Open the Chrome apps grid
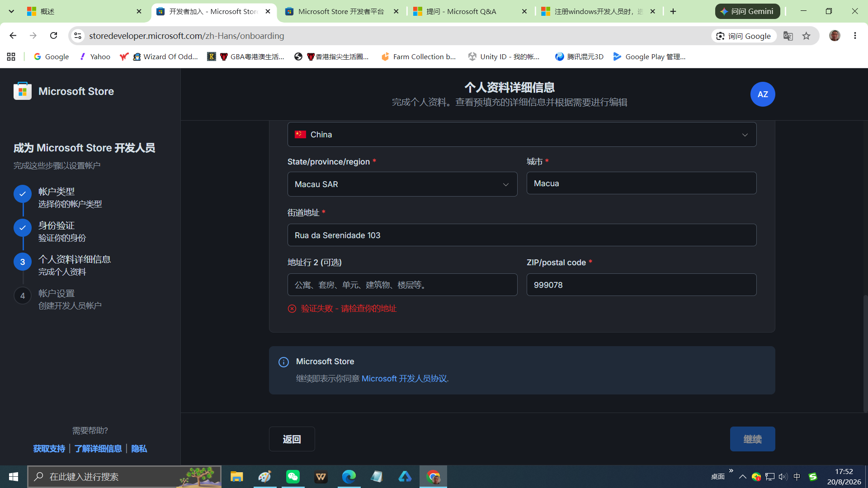Screen dimensions: 868x488 [11, 56]
